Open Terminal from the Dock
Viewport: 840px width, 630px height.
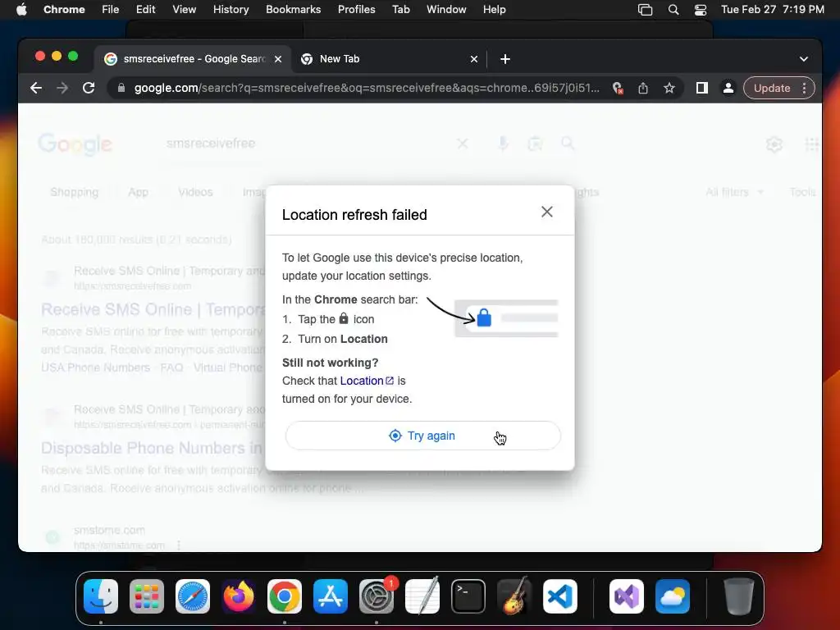pyautogui.click(x=468, y=596)
